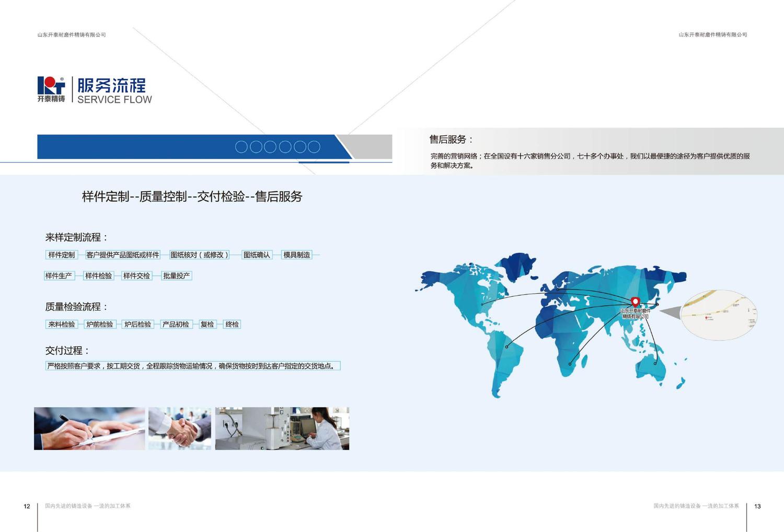Click the handshake photo
This screenshot has width=784, height=532.
tap(180, 429)
